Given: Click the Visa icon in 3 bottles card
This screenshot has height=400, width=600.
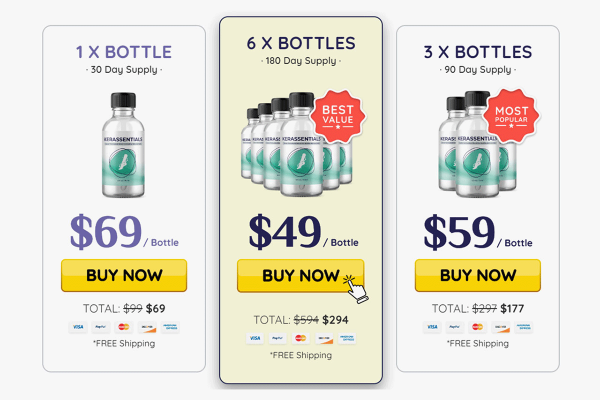Looking at the screenshot, I should click(x=431, y=326).
